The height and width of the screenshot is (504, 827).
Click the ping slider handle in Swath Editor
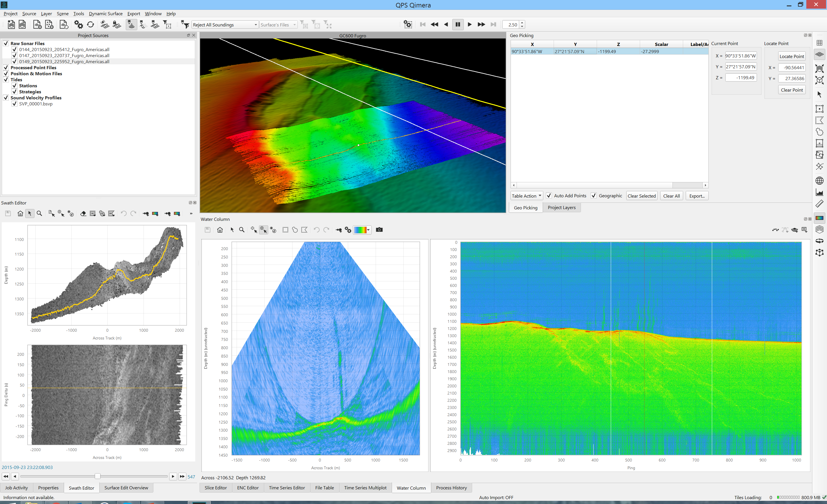pos(97,476)
